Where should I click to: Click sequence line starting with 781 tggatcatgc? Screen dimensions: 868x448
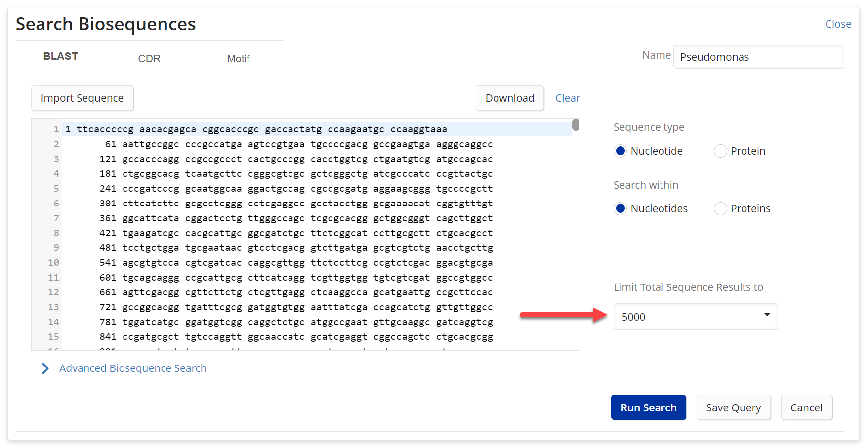[x=317, y=322]
